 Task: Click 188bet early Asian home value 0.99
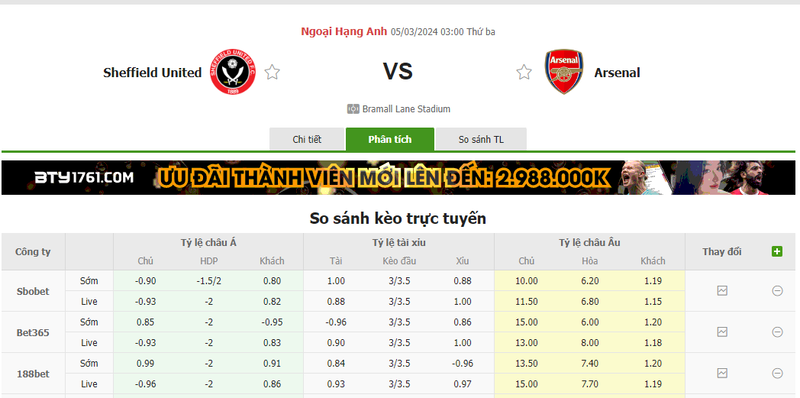146,363
